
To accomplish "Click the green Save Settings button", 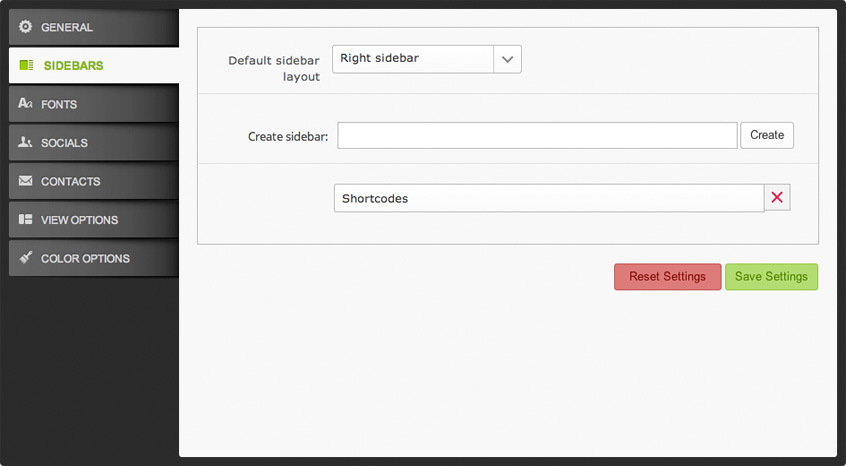I will coord(771,277).
